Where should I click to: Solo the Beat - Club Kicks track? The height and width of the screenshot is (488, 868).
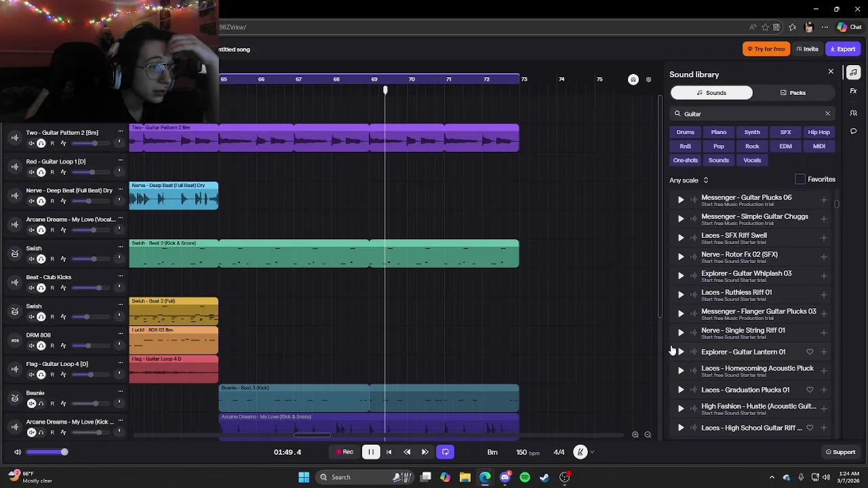(41, 288)
